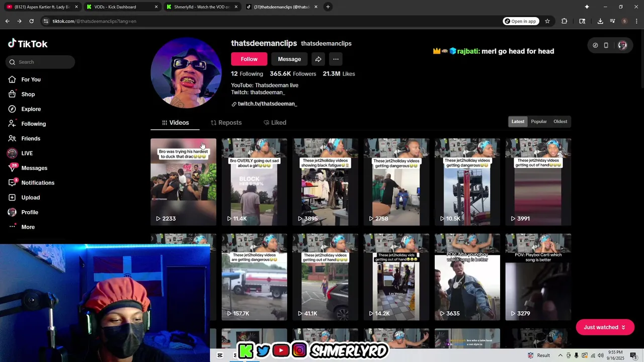Click browser profile 'S' avatar
Viewport: 644px width, 362px height.
point(624,21)
